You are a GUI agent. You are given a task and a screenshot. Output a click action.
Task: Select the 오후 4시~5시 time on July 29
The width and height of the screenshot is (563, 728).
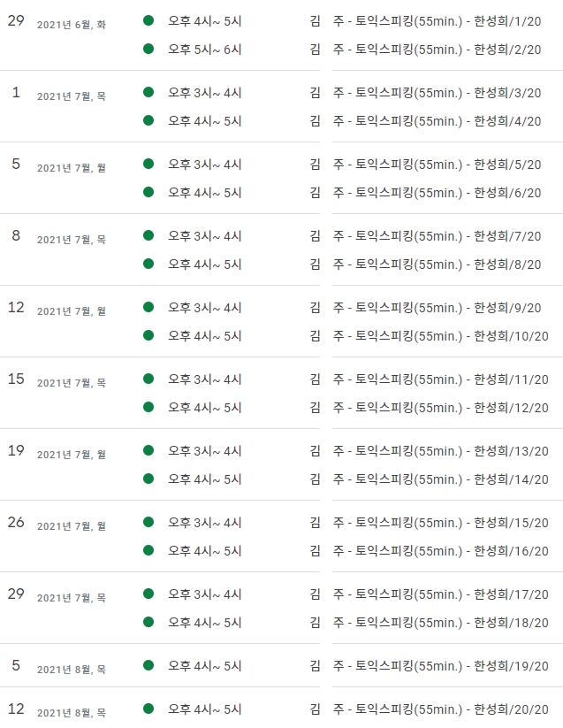(204, 623)
